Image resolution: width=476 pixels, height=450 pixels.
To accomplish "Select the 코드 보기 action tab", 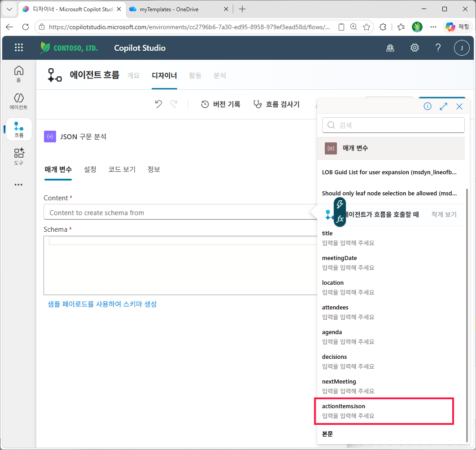I will [x=122, y=169].
